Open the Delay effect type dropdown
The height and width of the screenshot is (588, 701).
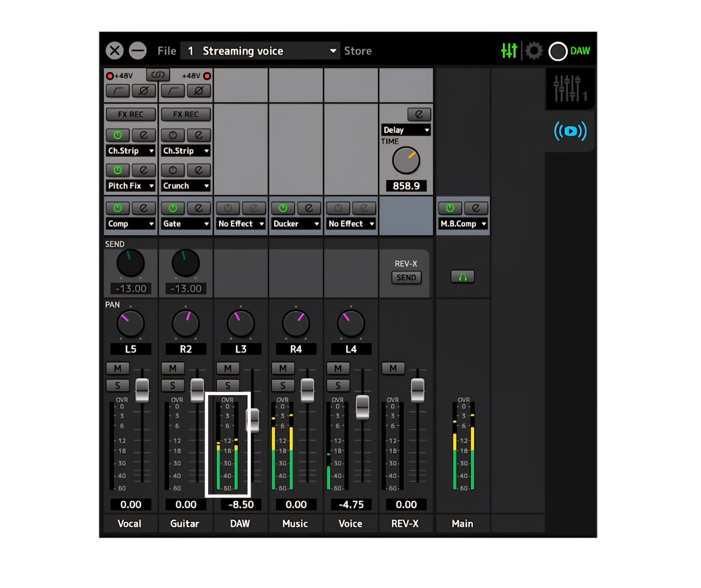coord(406,130)
